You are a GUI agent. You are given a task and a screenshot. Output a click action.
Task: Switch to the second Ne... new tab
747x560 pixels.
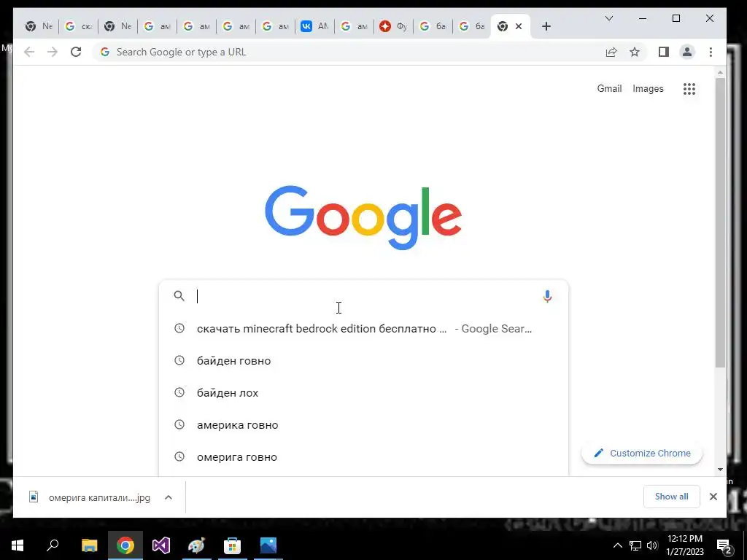[117, 27]
